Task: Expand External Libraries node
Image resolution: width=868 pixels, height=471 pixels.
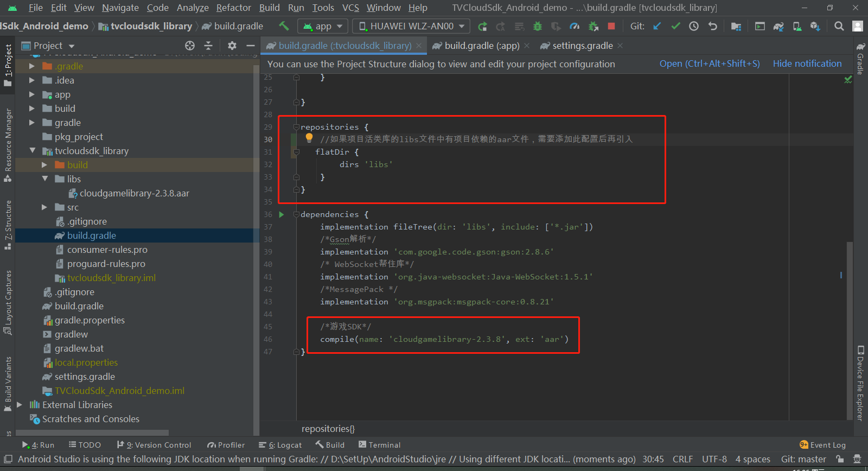Action: pyautogui.click(x=20, y=405)
